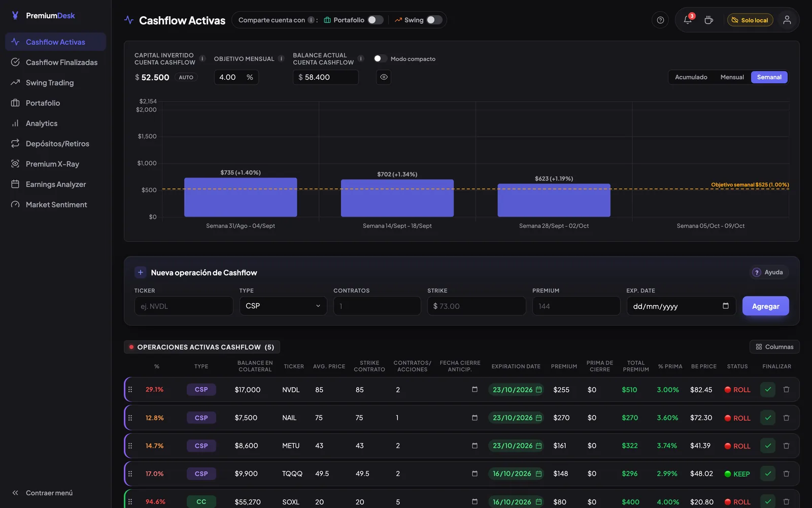The width and height of the screenshot is (812, 508).
Task: Select the Semanal chart view
Action: click(769, 77)
